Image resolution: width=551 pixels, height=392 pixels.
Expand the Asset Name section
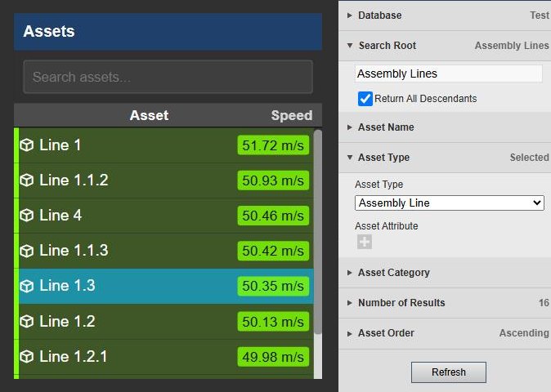tap(349, 127)
